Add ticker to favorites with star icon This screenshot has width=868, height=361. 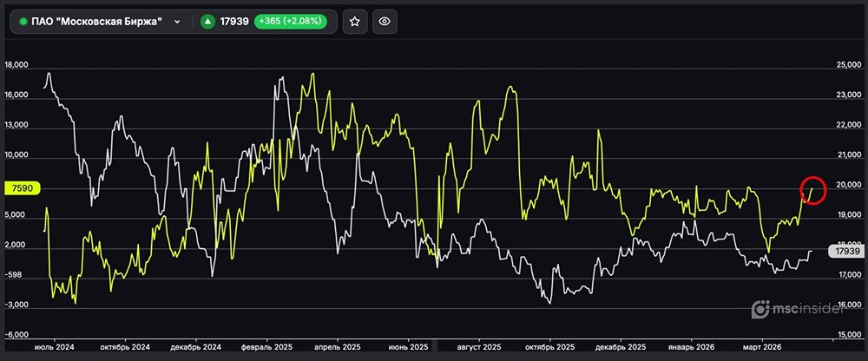click(353, 22)
